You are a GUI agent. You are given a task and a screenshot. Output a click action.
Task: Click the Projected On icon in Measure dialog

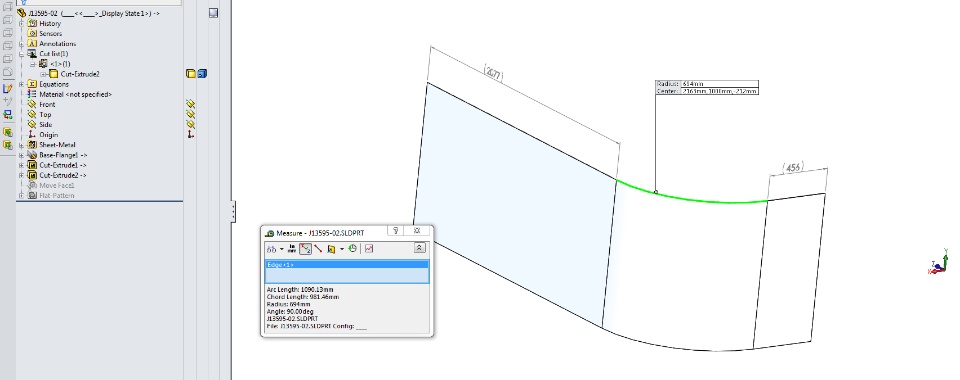coord(331,249)
